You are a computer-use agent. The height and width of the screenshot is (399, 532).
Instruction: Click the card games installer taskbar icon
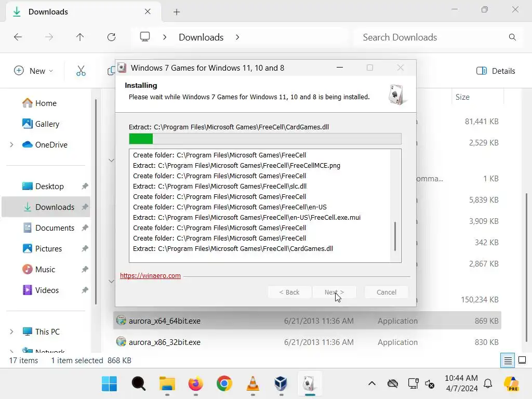pyautogui.click(x=310, y=384)
